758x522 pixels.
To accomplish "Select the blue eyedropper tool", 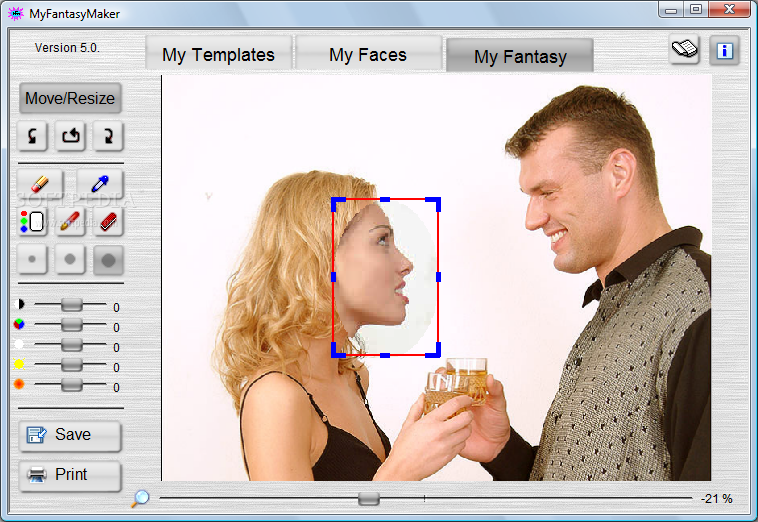I will pos(100,184).
